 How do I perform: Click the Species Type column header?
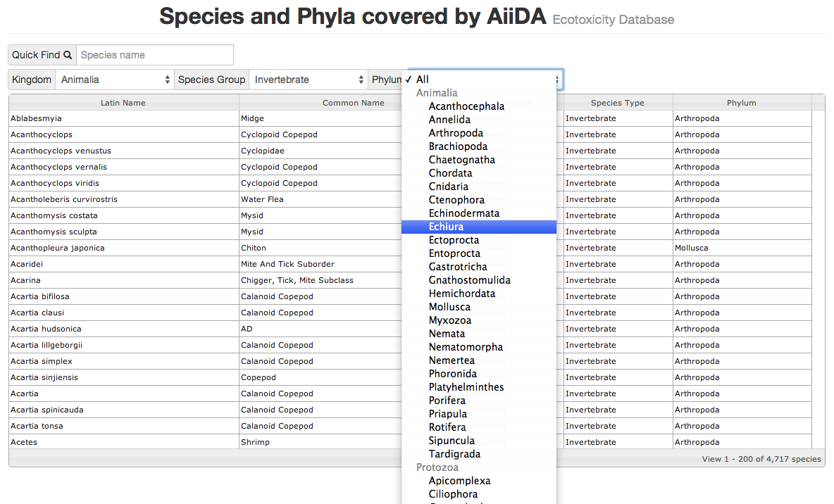(617, 103)
